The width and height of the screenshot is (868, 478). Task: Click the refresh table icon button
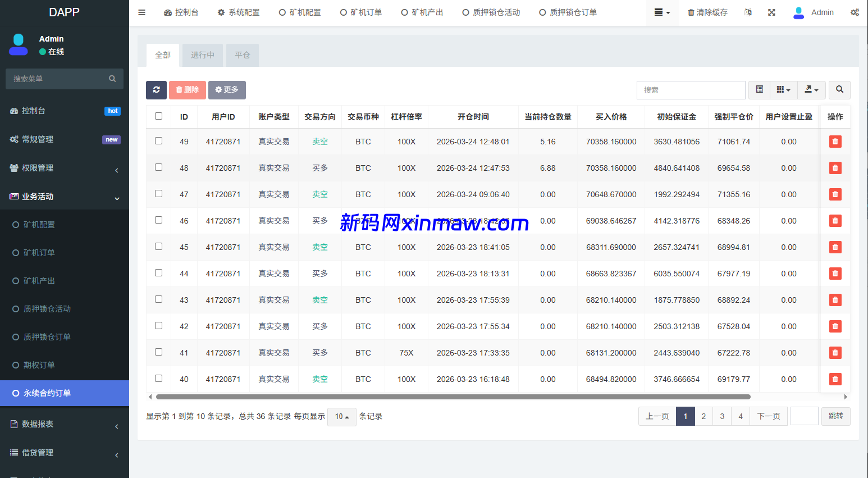tap(156, 90)
